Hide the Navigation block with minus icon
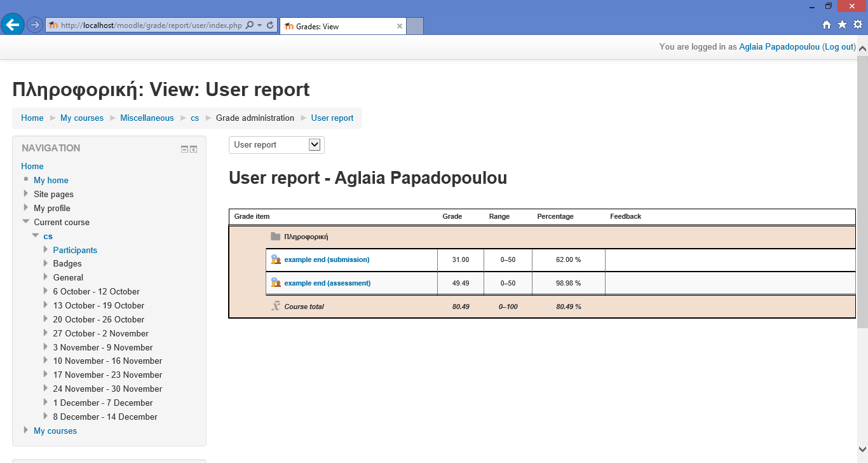868x463 pixels. pyautogui.click(x=184, y=149)
